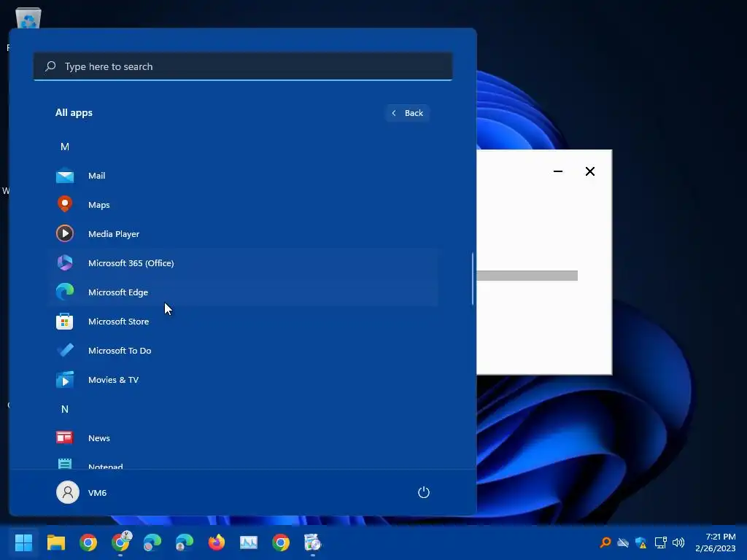
Task: Click the All apps list scrollbar
Action: click(473, 279)
